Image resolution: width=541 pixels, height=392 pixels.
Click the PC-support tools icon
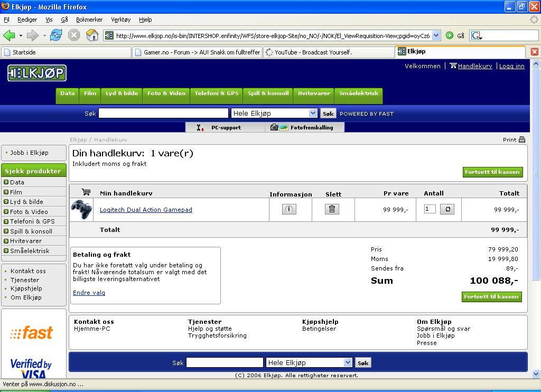[200, 127]
